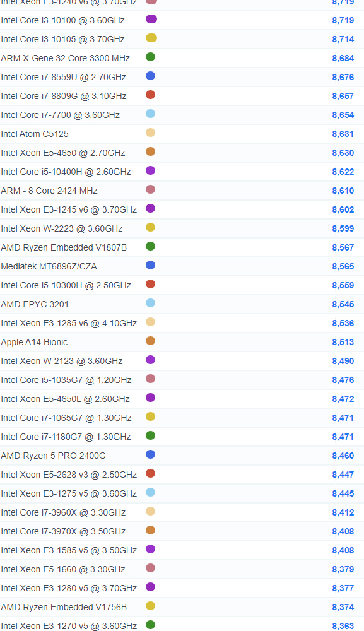Open AMD Ryzen 5 PRO 2400G

coord(54,456)
